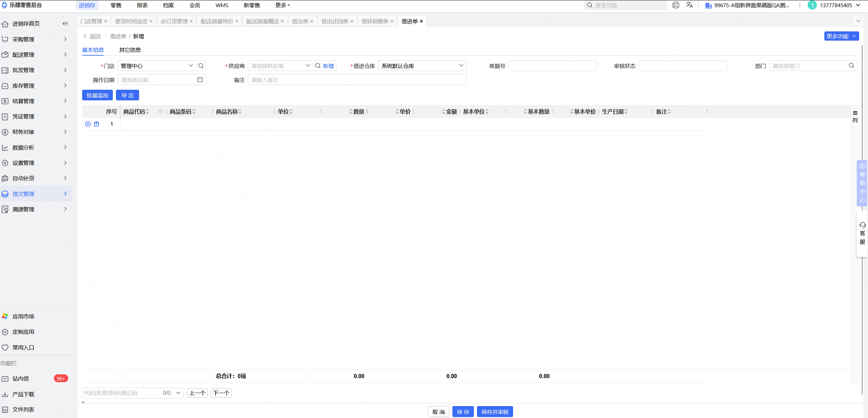The height and width of the screenshot is (418, 868).
Task: Click the delete row trash icon
Action: point(96,124)
